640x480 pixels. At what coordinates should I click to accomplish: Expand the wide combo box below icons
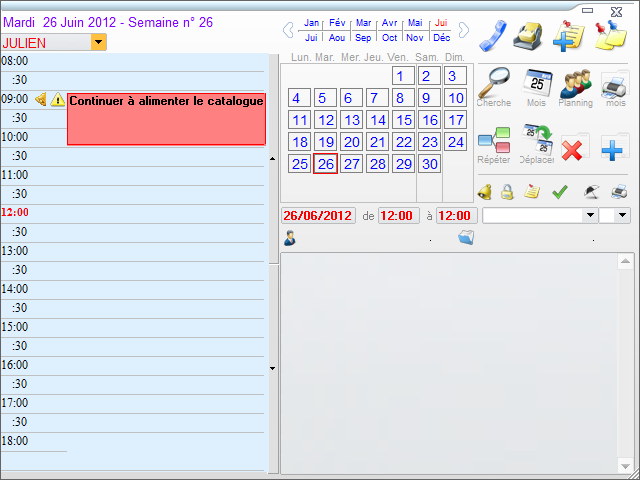point(590,215)
